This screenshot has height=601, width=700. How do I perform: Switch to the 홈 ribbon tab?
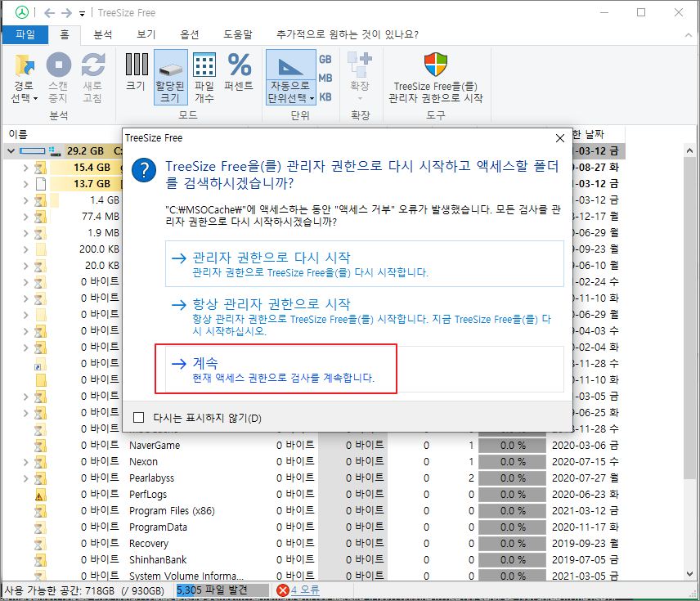click(x=65, y=34)
